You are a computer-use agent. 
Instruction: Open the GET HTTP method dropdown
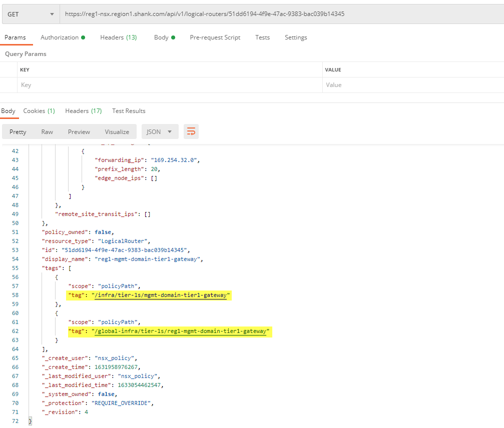click(x=31, y=14)
